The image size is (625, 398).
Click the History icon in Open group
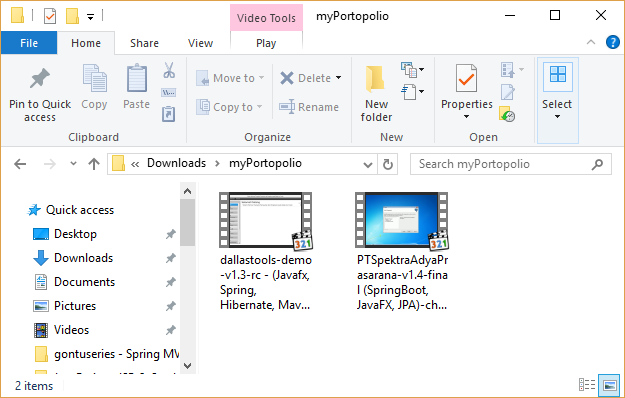coord(507,114)
